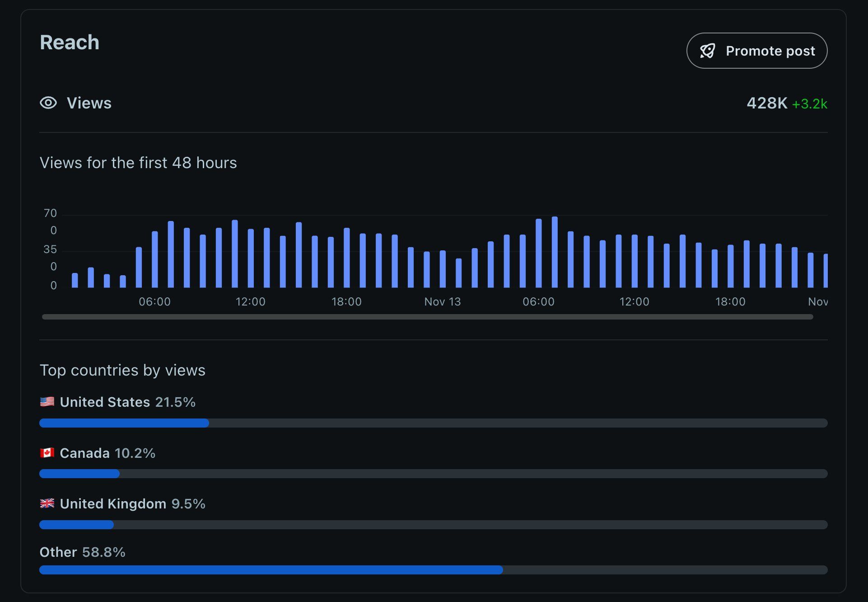Screen dimensions: 868x602
Task: Click the first 12:00 time axis label
Action: point(250,302)
